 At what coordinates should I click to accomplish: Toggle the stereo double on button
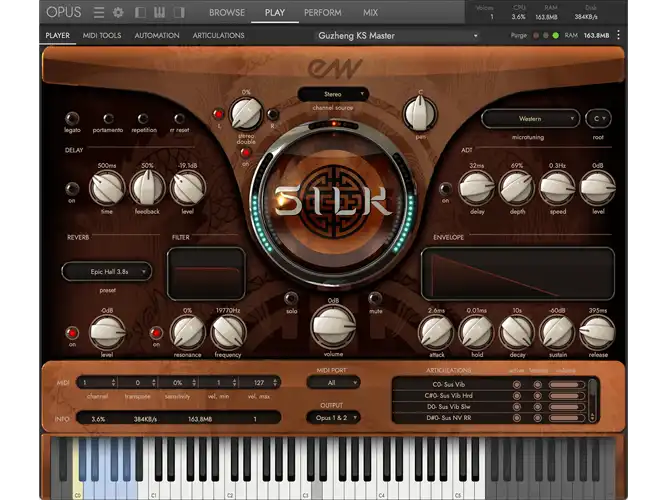point(245,153)
